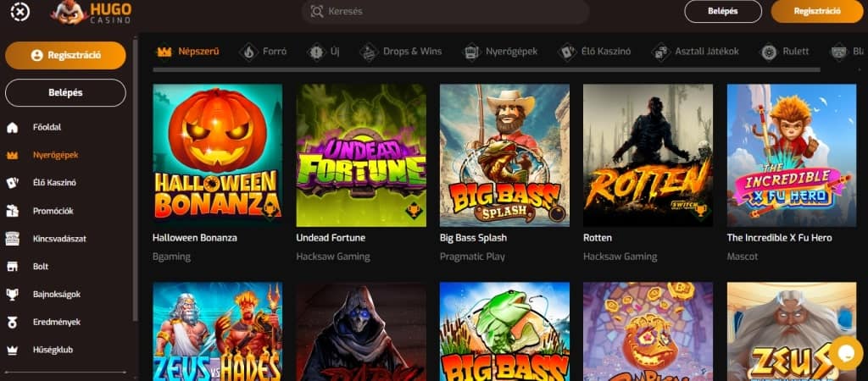Click the Nyerőgépek crown icon in the sidebar
This screenshot has height=381, width=868.
coord(12,156)
